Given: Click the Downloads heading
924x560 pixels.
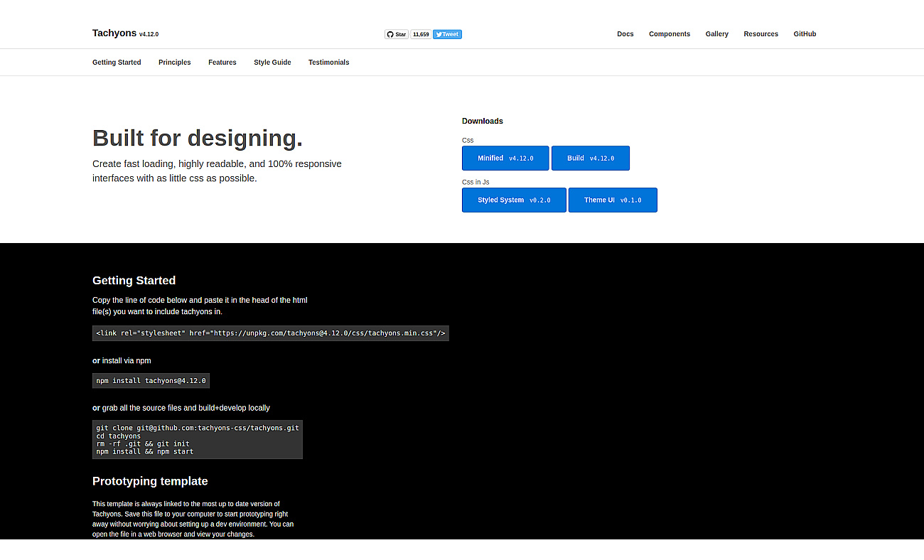Looking at the screenshot, I should [x=483, y=121].
